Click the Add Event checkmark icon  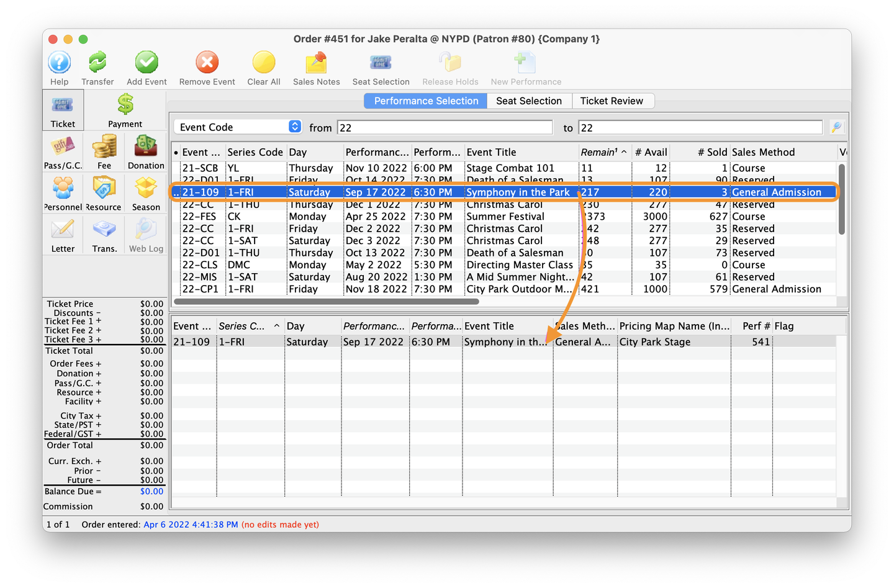pos(147,63)
